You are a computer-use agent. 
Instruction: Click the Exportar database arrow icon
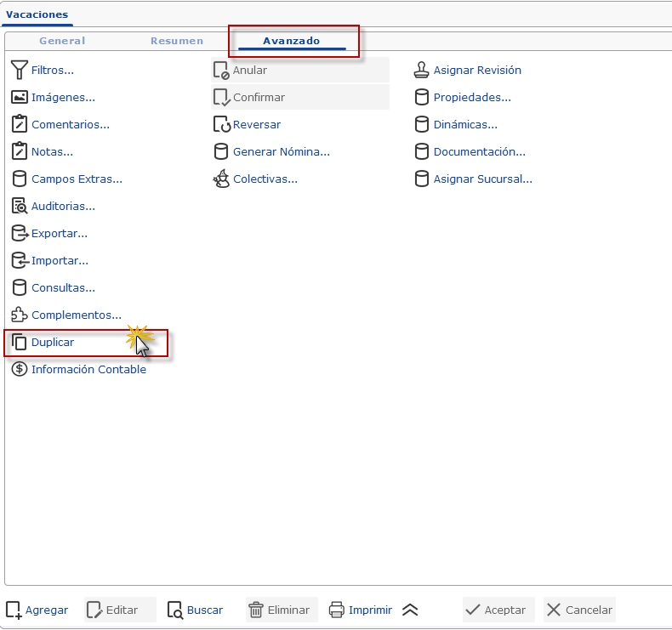click(x=20, y=234)
